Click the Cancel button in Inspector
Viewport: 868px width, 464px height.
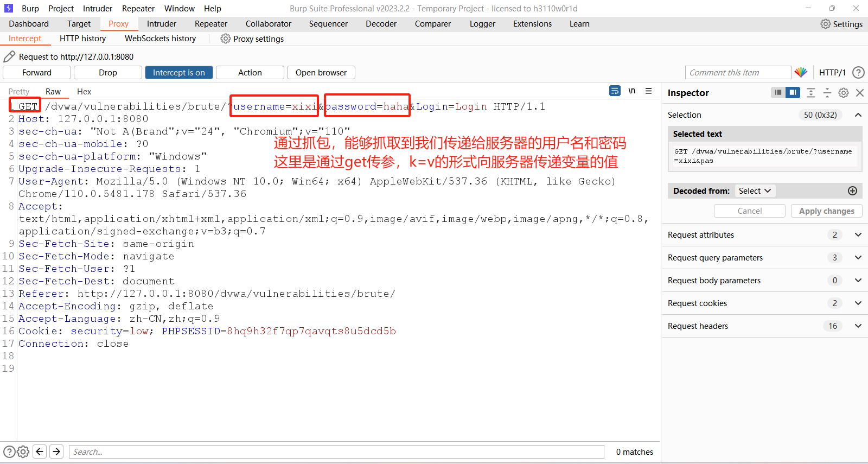[750, 211]
